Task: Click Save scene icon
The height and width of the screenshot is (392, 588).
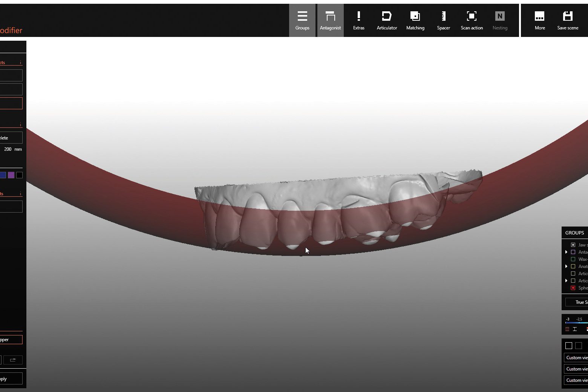Action: [568, 20]
